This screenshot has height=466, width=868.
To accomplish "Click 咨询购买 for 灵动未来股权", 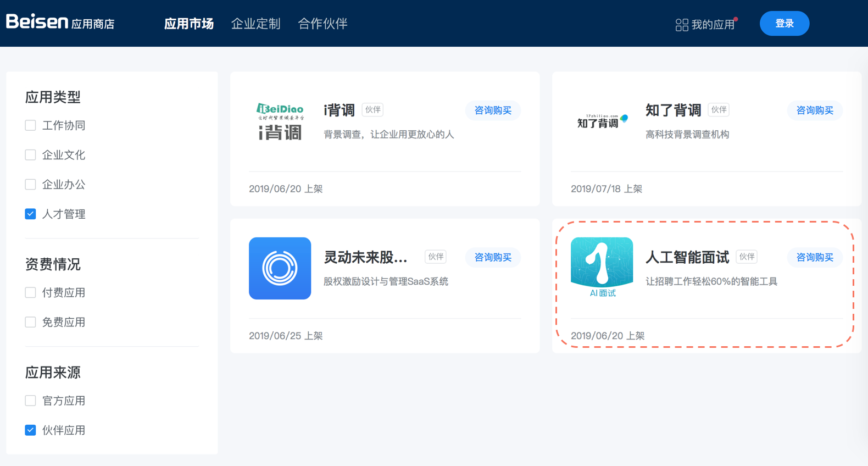I will coord(493,257).
